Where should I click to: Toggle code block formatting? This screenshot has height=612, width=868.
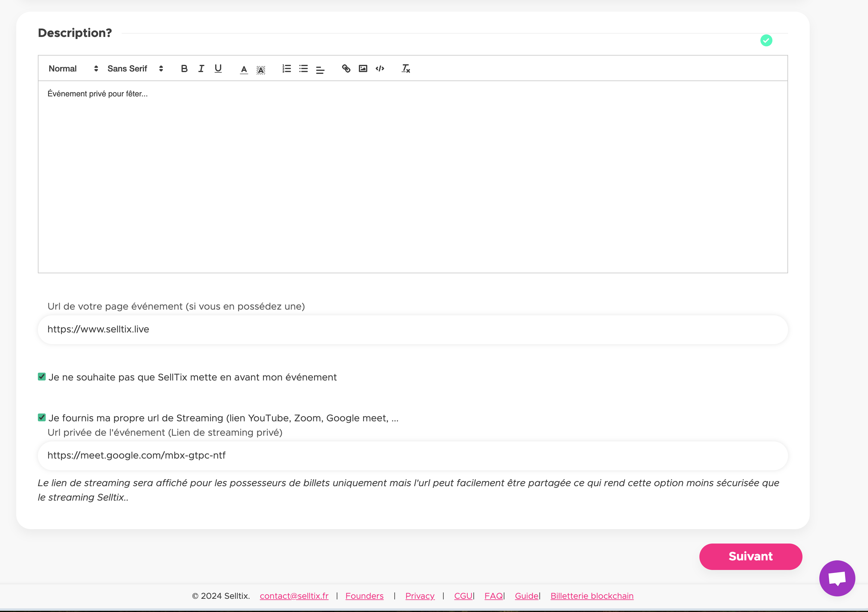coord(380,69)
